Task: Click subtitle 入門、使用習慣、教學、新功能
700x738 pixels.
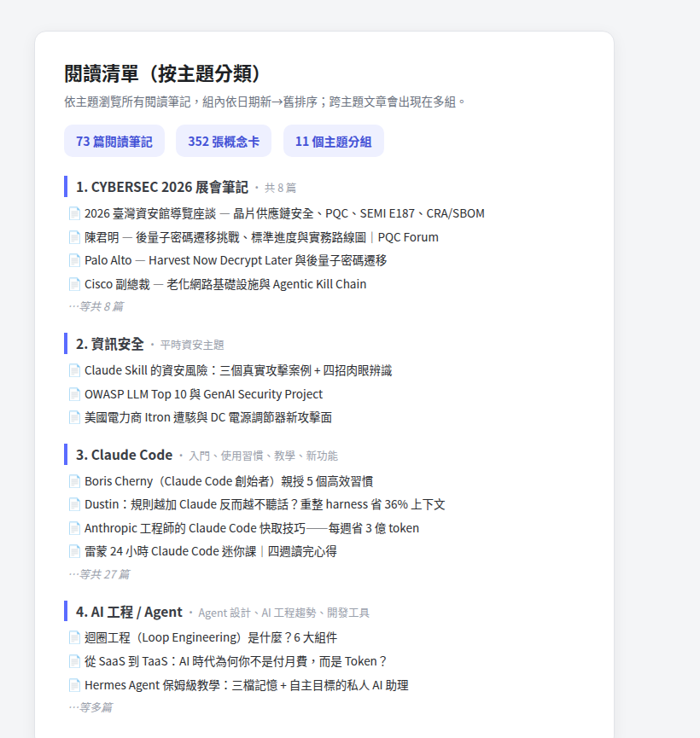Action: click(263, 456)
